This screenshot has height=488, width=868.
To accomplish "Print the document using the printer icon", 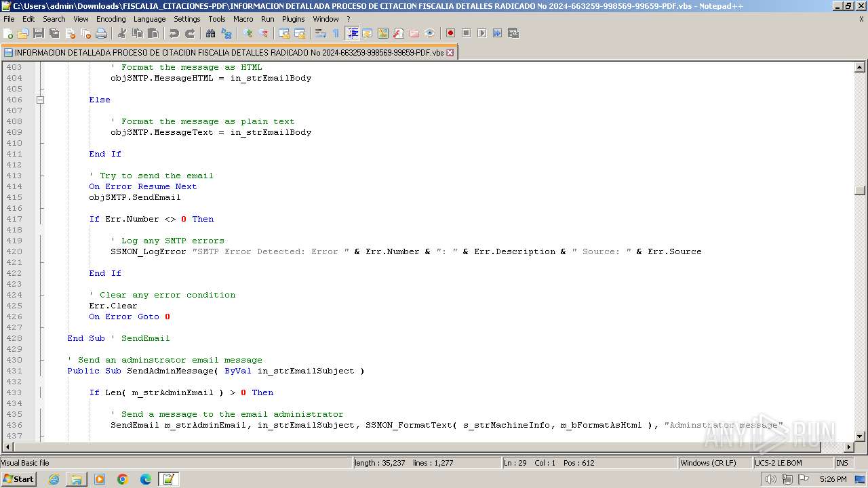I will click(101, 33).
